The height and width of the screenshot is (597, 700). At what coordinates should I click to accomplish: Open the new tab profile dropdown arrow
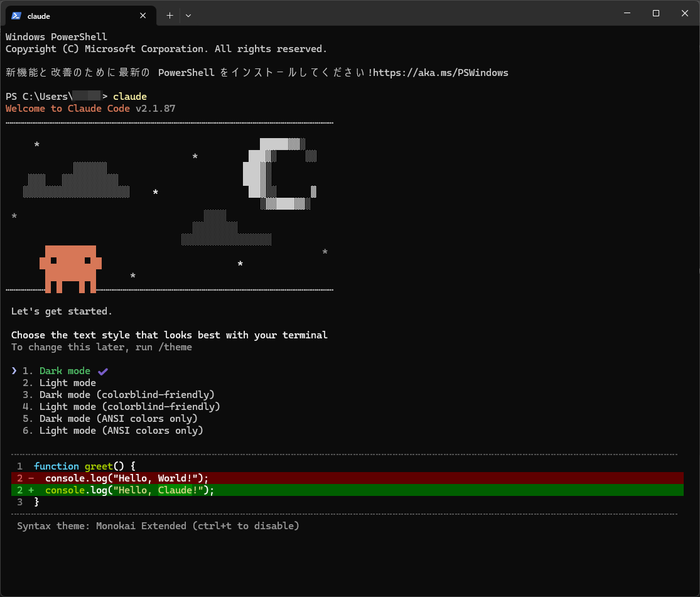click(188, 16)
